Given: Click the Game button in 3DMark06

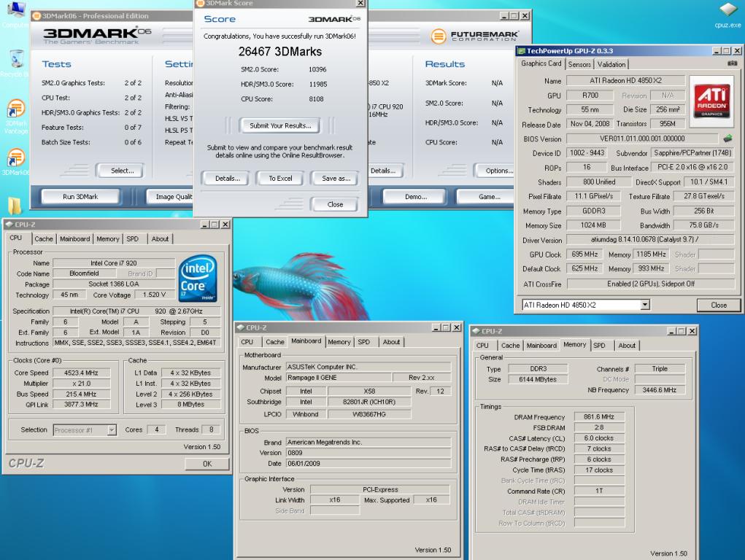Looking at the screenshot, I should [x=487, y=197].
